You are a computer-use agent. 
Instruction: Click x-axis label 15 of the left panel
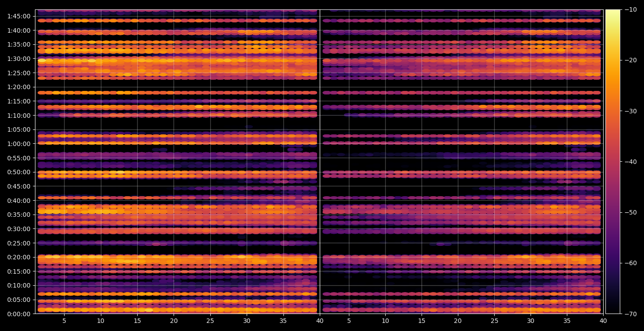tap(137, 321)
